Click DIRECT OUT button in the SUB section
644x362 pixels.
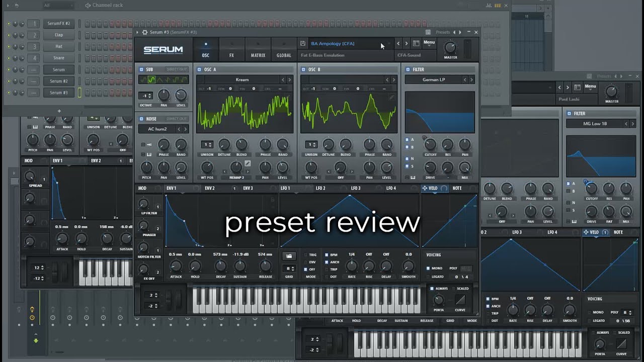176,69
